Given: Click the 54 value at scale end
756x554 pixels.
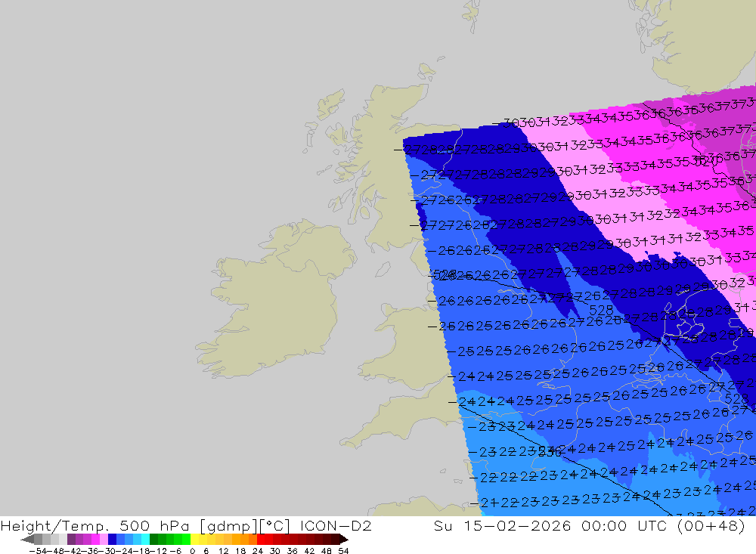Looking at the screenshot, I should [x=343, y=551].
